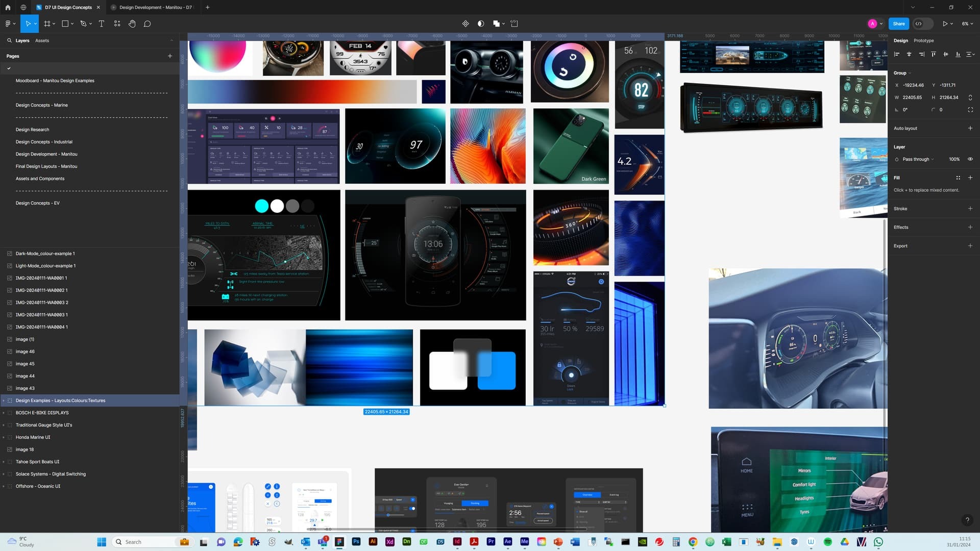Select the Text tool in Figma toolbar
980x551 pixels.
[101, 23]
